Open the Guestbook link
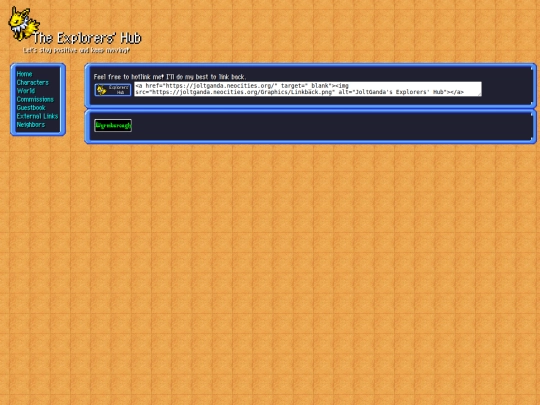Screen dimensions: 540x405 pyautogui.click(x=31, y=108)
